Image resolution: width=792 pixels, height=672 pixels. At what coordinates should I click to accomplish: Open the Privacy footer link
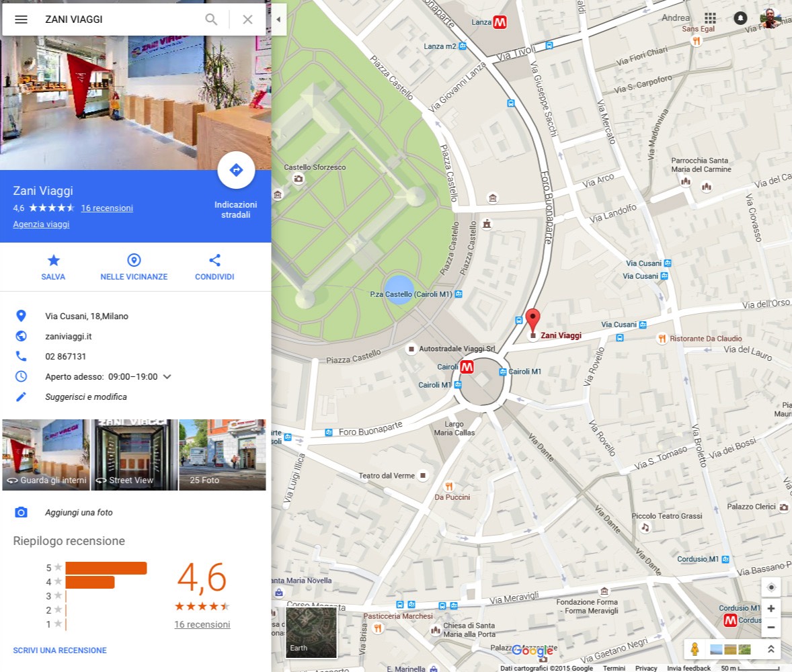646,668
